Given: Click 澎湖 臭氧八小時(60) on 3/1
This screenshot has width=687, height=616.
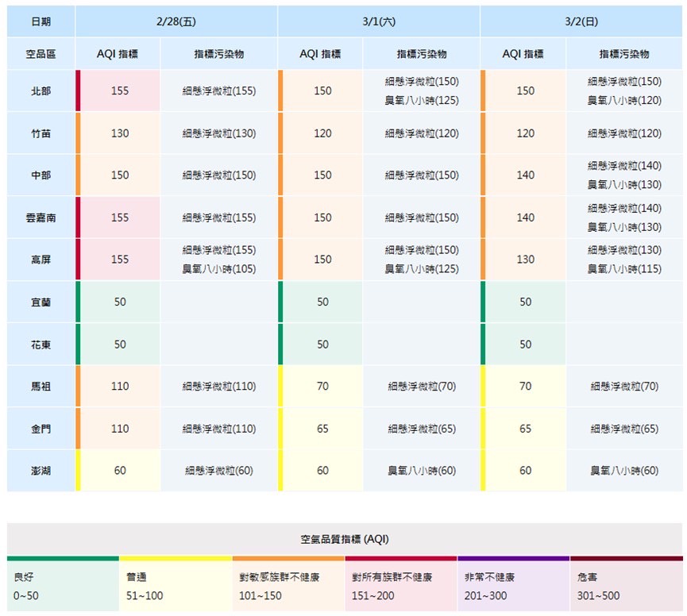Looking at the screenshot, I should point(422,471).
